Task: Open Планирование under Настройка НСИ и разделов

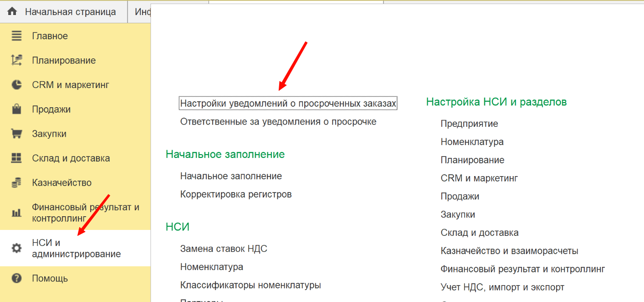Action: coord(472,160)
